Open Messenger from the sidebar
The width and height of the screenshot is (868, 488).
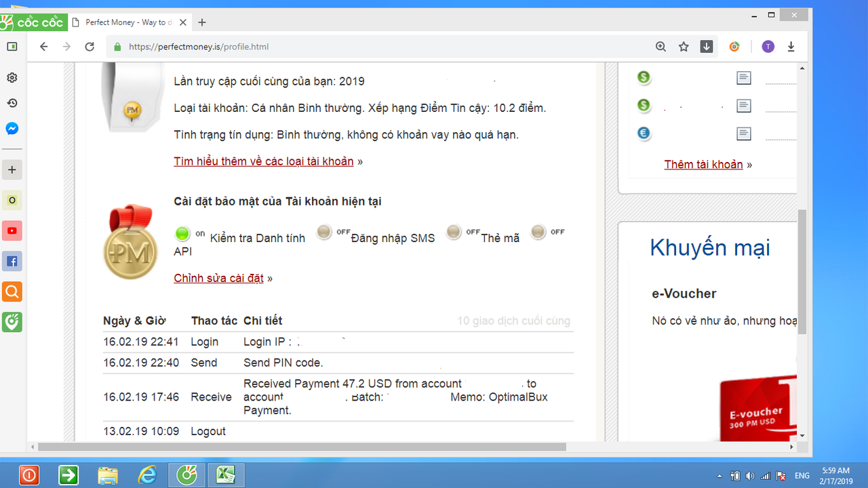[x=12, y=129]
